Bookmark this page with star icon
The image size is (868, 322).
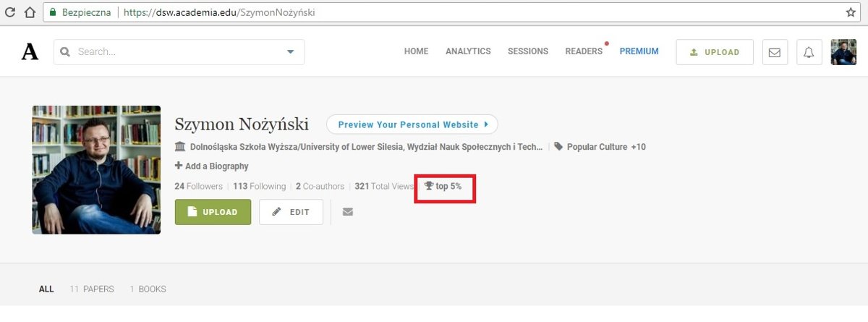[x=851, y=12]
